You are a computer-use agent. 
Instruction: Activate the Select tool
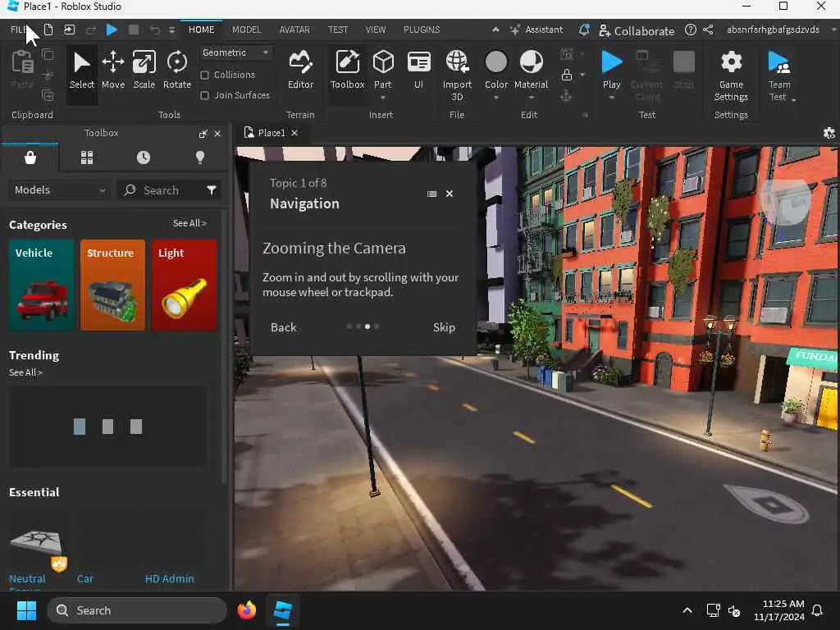pos(81,71)
